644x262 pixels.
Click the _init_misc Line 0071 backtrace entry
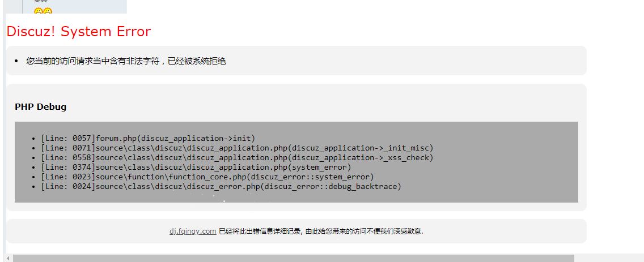[x=237, y=148]
